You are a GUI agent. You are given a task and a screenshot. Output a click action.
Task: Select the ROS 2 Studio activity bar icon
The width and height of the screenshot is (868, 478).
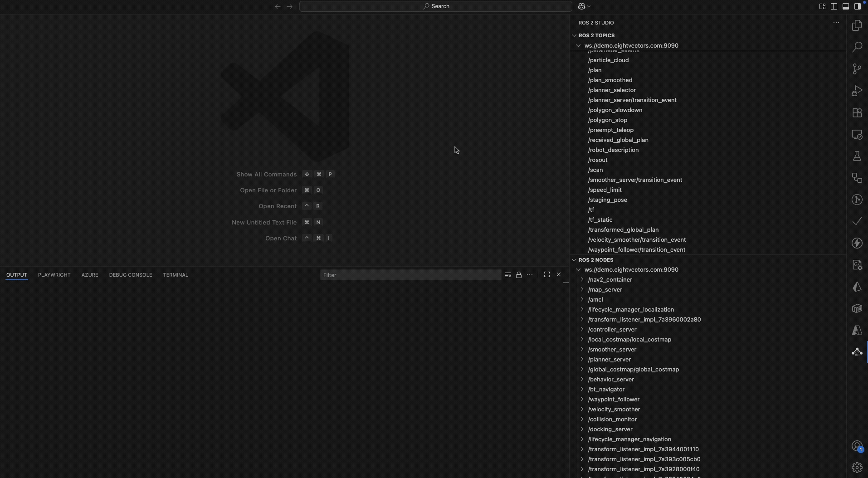pyautogui.click(x=857, y=352)
